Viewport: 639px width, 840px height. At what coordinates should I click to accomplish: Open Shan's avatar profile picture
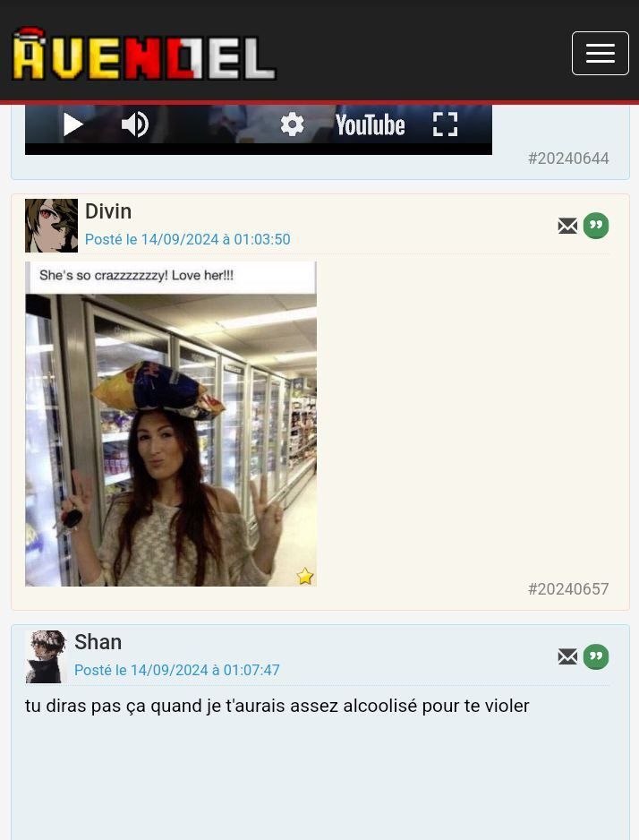pos(46,656)
